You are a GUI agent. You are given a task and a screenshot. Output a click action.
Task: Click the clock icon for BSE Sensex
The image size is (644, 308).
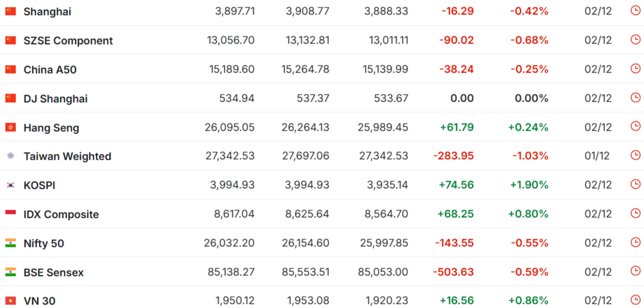(635, 271)
